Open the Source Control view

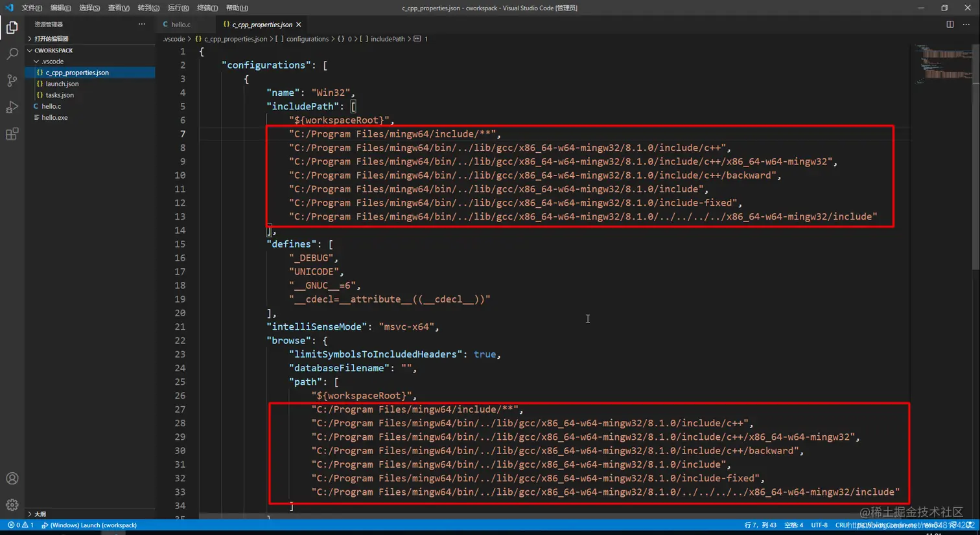point(12,80)
